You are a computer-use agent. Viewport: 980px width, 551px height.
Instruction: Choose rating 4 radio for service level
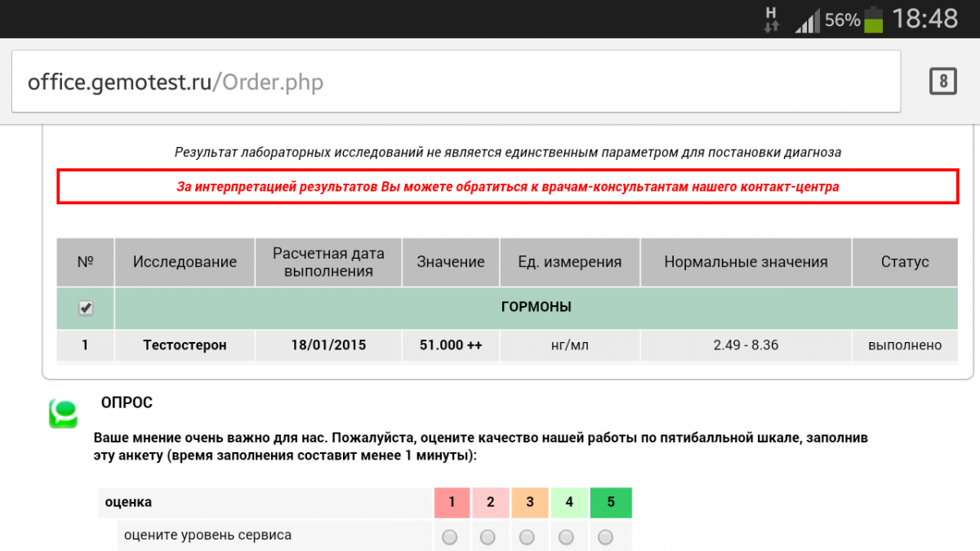566,536
